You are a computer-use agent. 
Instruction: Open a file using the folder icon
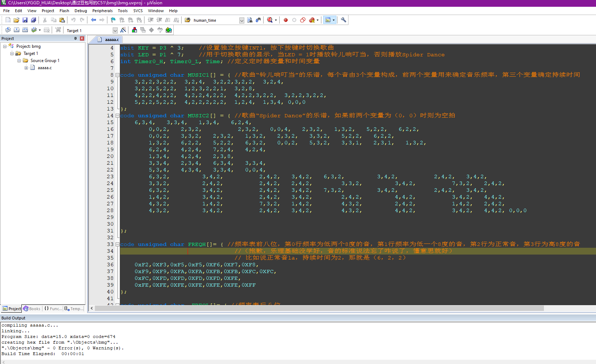pyautogui.click(x=16, y=20)
